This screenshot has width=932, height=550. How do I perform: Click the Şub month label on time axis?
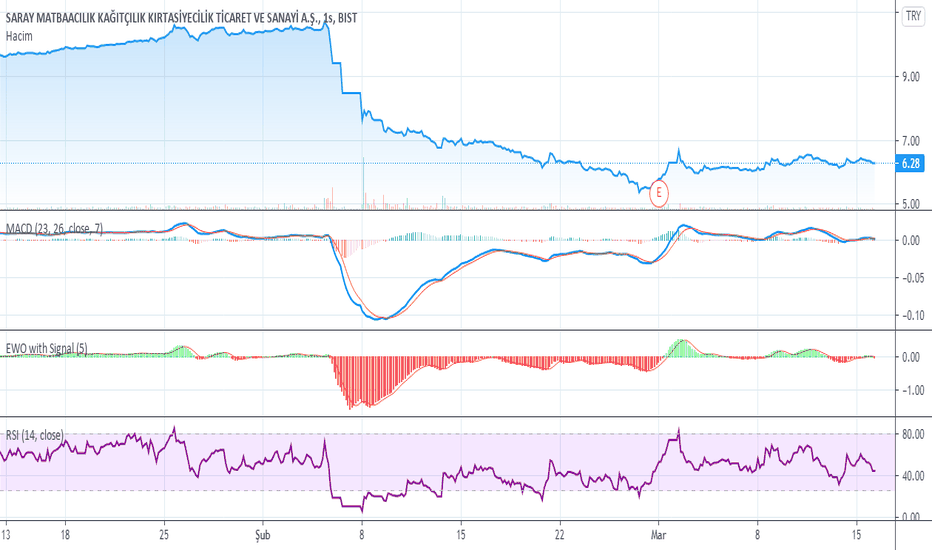pos(262,535)
